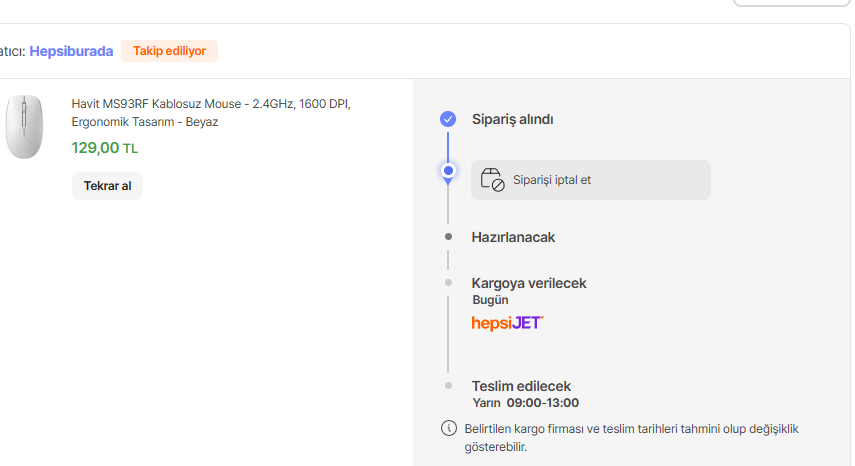Click the Teslim edilecek status label
The height and width of the screenshot is (466, 855).
click(521, 386)
